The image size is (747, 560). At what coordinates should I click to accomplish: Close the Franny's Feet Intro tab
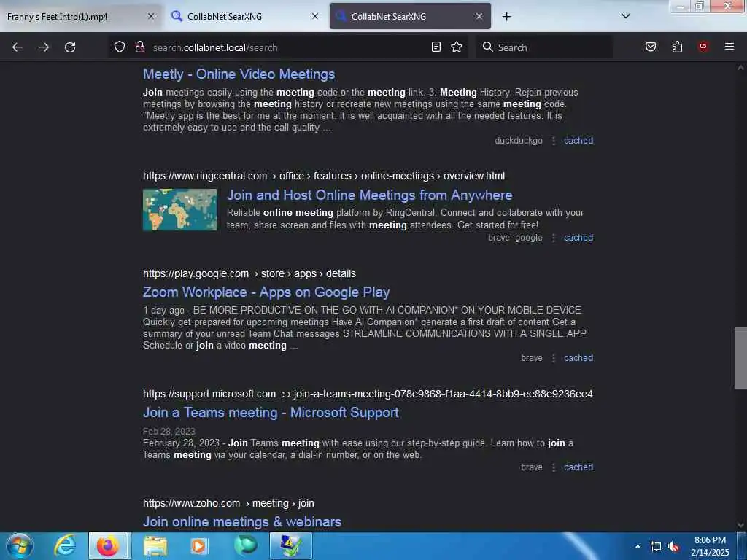[150, 16]
